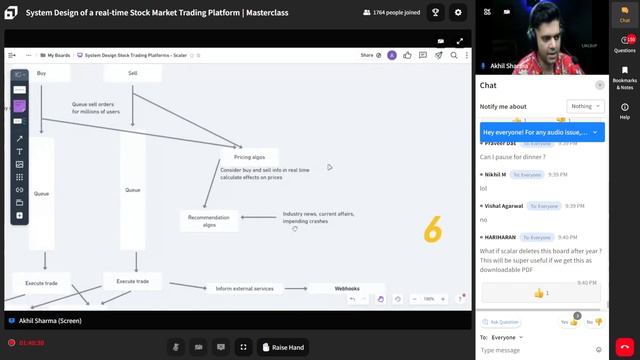Image resolution: width=640 pixels, height=360 pixels.
Task: Select the Text tool
Action: 20,151
